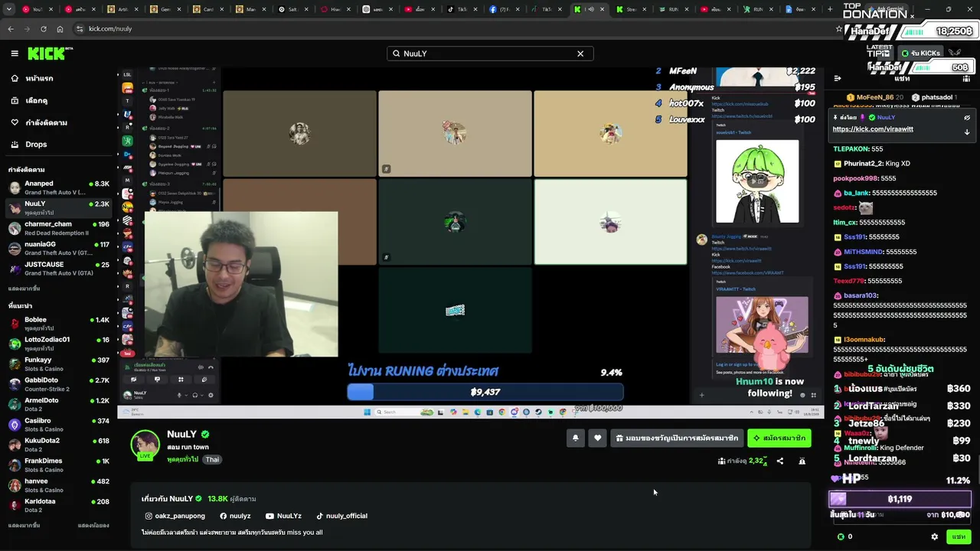Image resolution: width=980 pixels, height=551 pixels.
Task: Open NuuLYz YouTube link
Action: (x=283, y=516)
